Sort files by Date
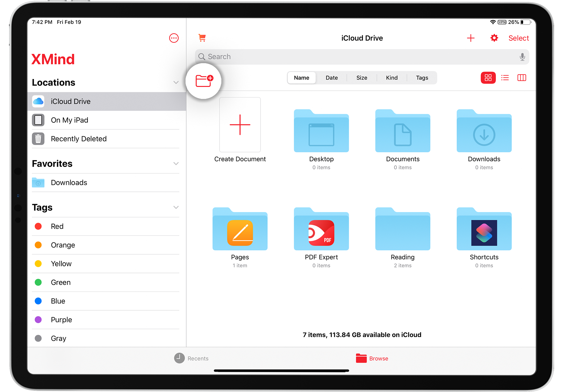563x392 pixels. click(332, 78)
